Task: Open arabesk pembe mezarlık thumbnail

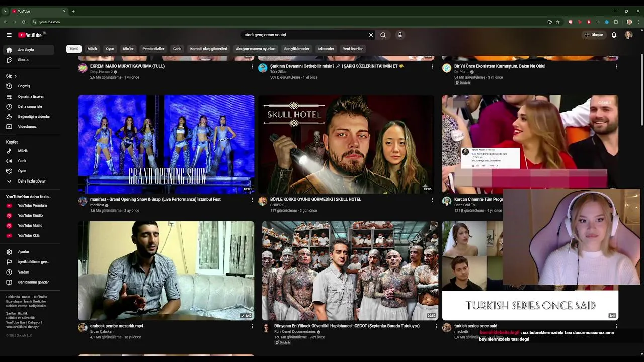Action: coord(166,271)
